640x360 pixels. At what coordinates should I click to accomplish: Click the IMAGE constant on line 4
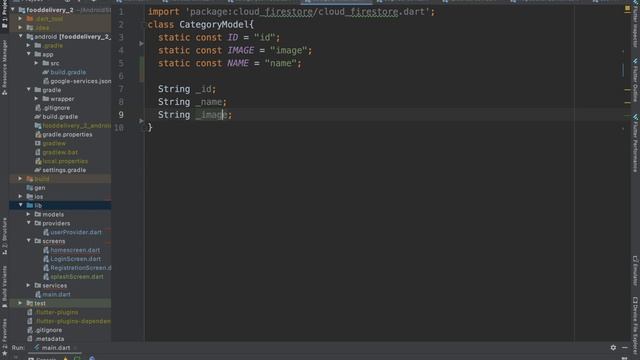click(240, 50)
